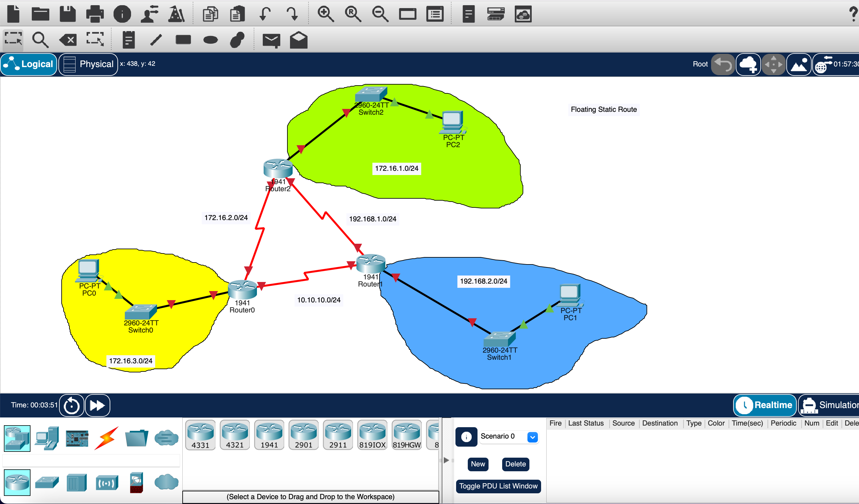Click the Save floppy disk icon

(x=67, y=14)
